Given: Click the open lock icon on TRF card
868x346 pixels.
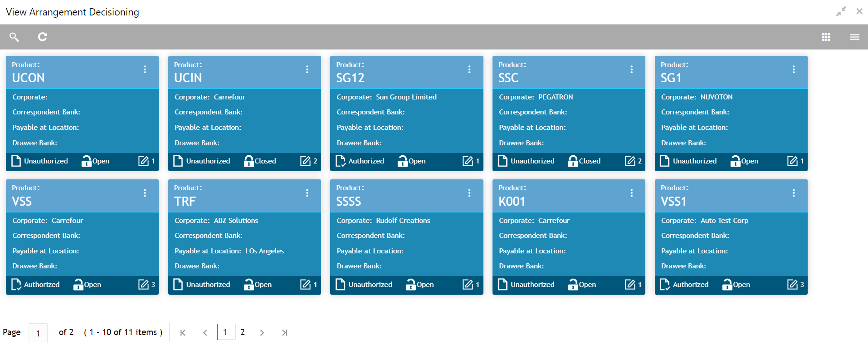Looking at the screenshot, I should (x=249, y=284).
